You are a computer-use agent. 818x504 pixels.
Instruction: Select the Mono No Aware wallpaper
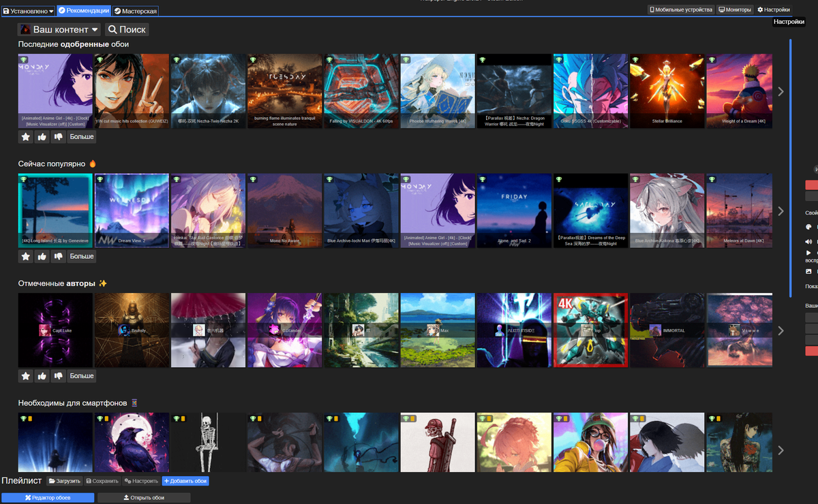point(284,211)
